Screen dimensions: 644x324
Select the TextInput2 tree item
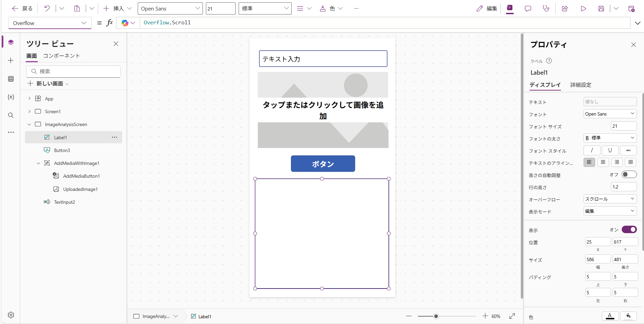[x=64, y=202]
